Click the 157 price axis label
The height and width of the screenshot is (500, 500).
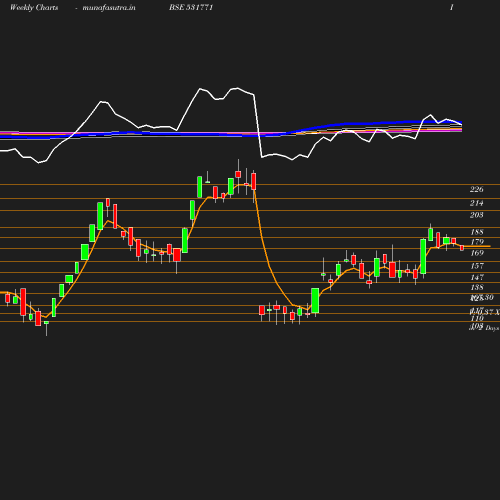point(477,266)
